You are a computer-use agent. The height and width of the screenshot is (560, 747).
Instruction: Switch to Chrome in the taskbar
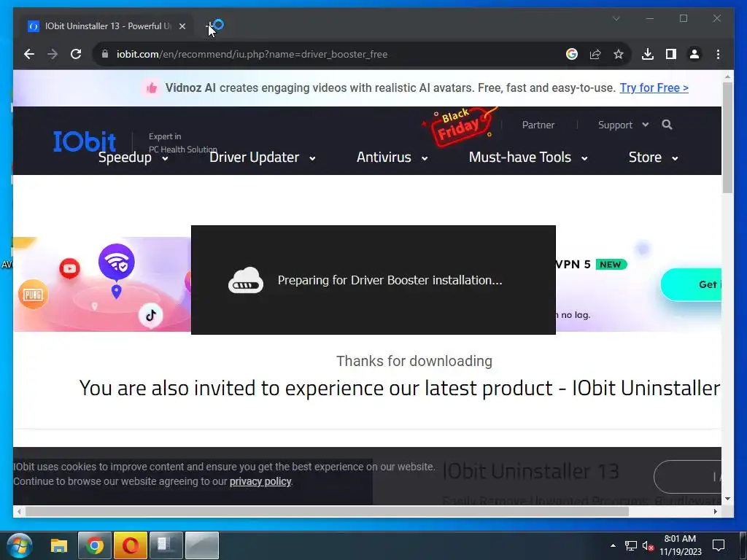[94, 545]
